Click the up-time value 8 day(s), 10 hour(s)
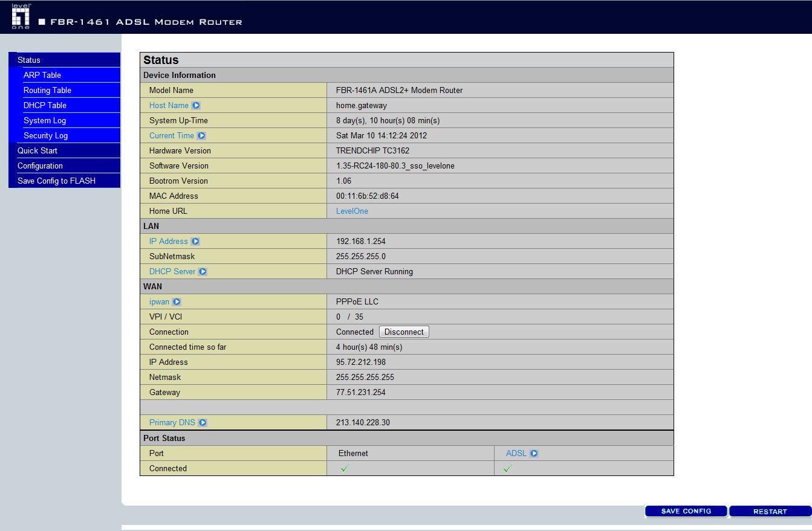 click(388, 121)
